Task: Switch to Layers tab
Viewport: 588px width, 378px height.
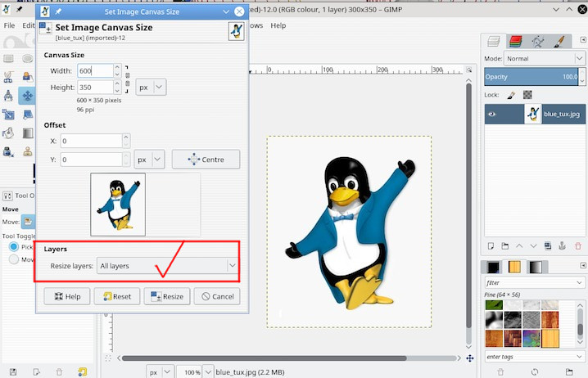Action: click(494, 41)
